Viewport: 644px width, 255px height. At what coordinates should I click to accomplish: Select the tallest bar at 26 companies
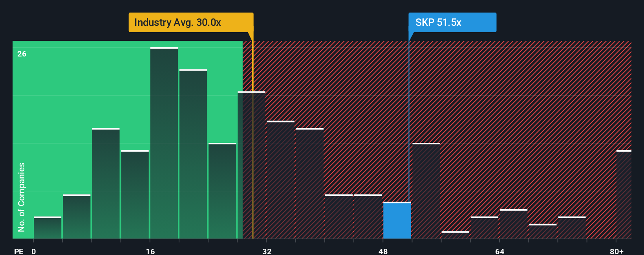(164, 143)
